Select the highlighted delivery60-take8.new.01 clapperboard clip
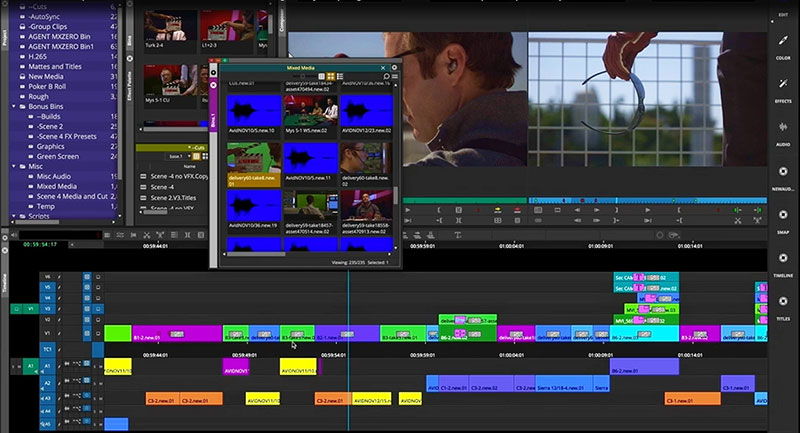Image resolution: width=800 pixels, height=433 pixels. coord(254,164)
